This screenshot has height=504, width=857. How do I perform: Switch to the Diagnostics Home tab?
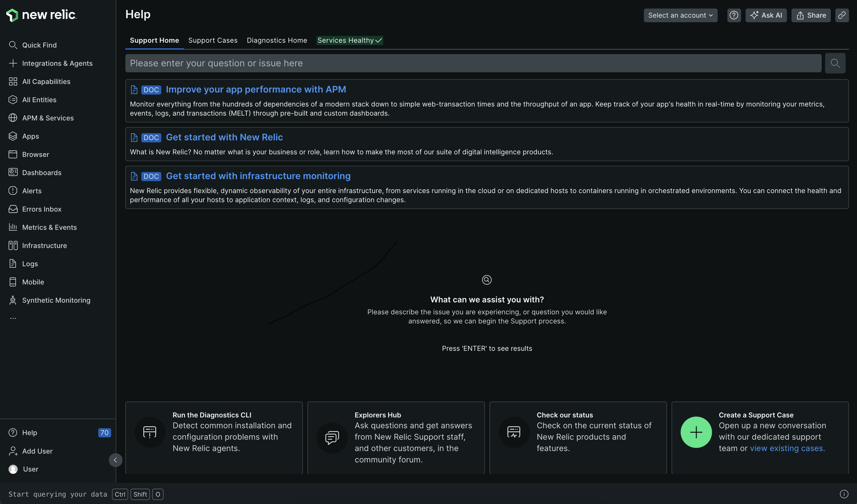276,40
